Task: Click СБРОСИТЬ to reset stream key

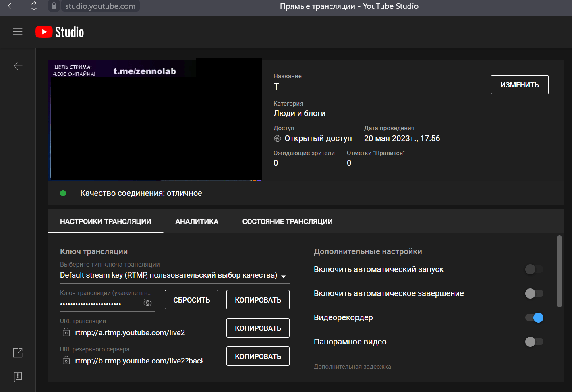Action: [x=191, y=300]
